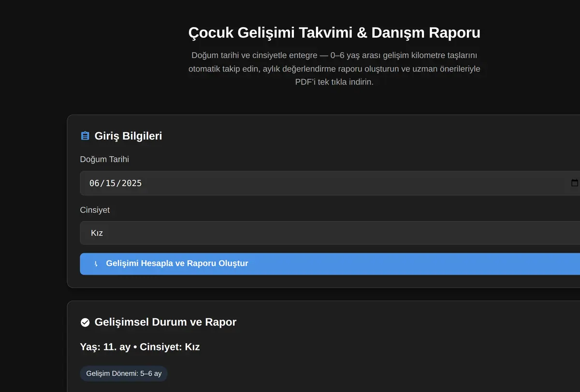580x392 pixels.
Task: Click the icon inside the Gelişimi Hesapla button
Action: click(96, 264)
